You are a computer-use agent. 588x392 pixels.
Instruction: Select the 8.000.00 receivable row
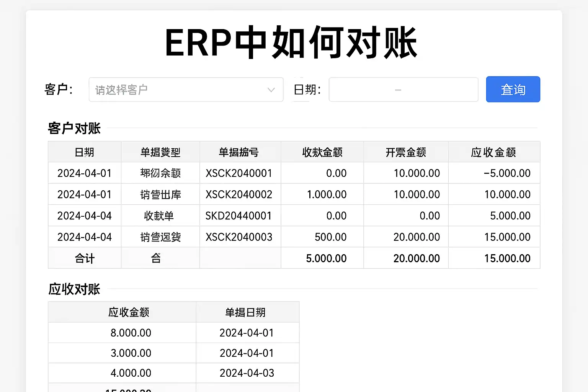click(131, 333)
